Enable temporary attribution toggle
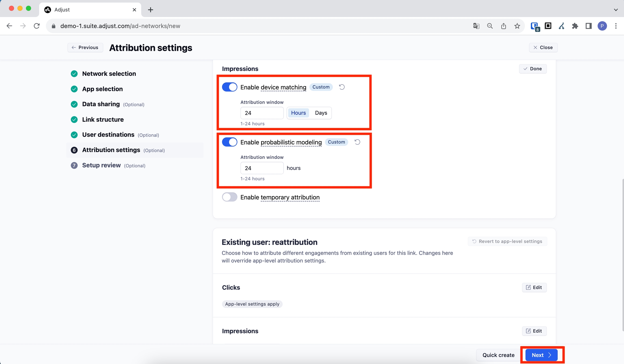The height and width of the screenshot is (364, 624). 229,197
